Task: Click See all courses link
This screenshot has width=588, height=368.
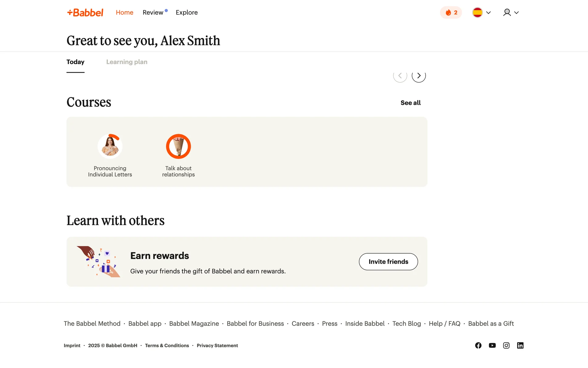Action: pyautogui.click(x=410, y=103)
